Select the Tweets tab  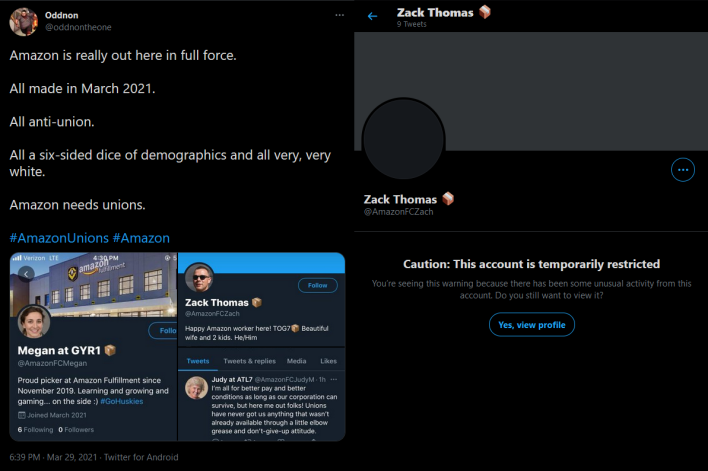(x=198, y=361)
